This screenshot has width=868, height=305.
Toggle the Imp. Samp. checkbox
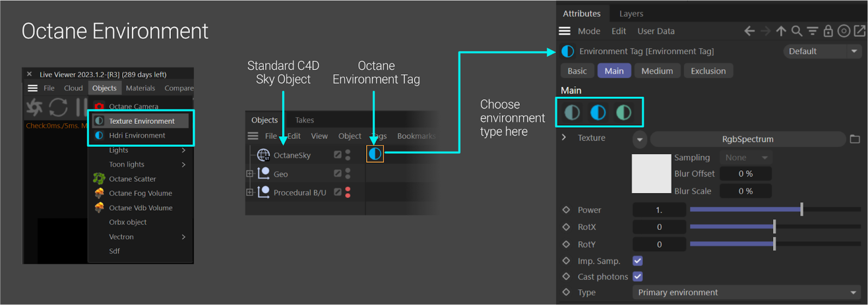tap(637, 261)
